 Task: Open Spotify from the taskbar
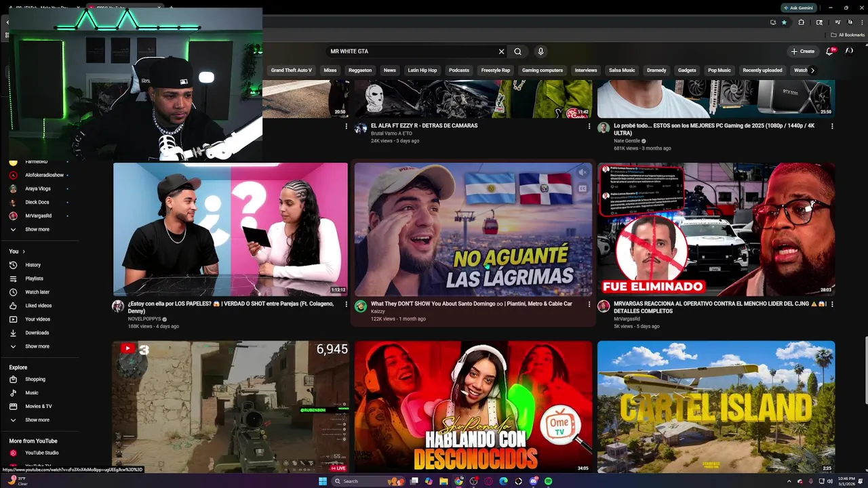click(548, 481)
